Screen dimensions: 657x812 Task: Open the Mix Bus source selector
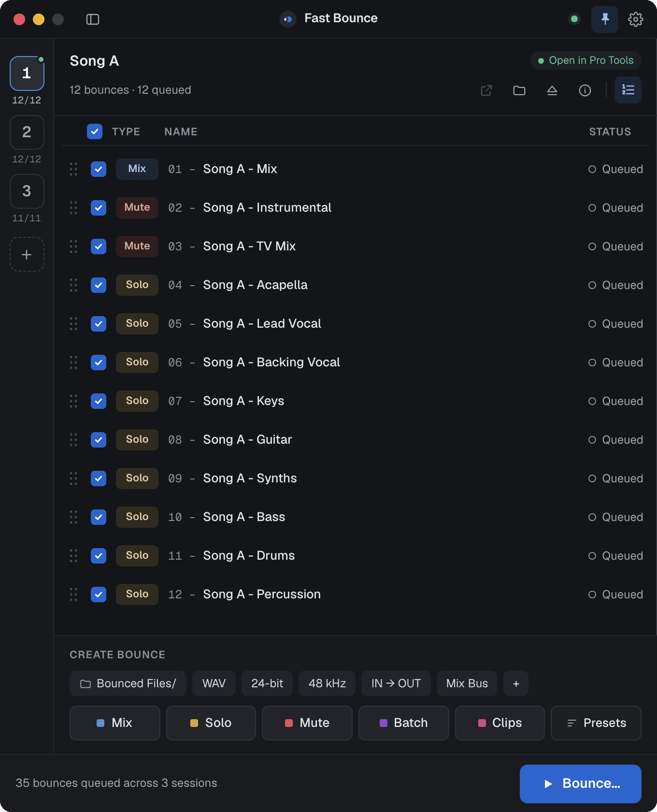click(x=467, y=683)
